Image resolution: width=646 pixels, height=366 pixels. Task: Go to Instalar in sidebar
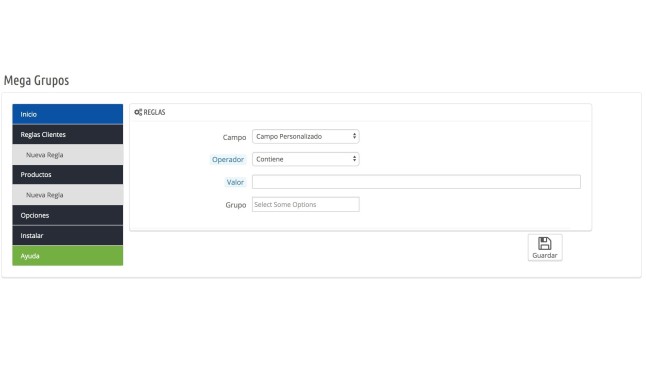click(68, 235)
